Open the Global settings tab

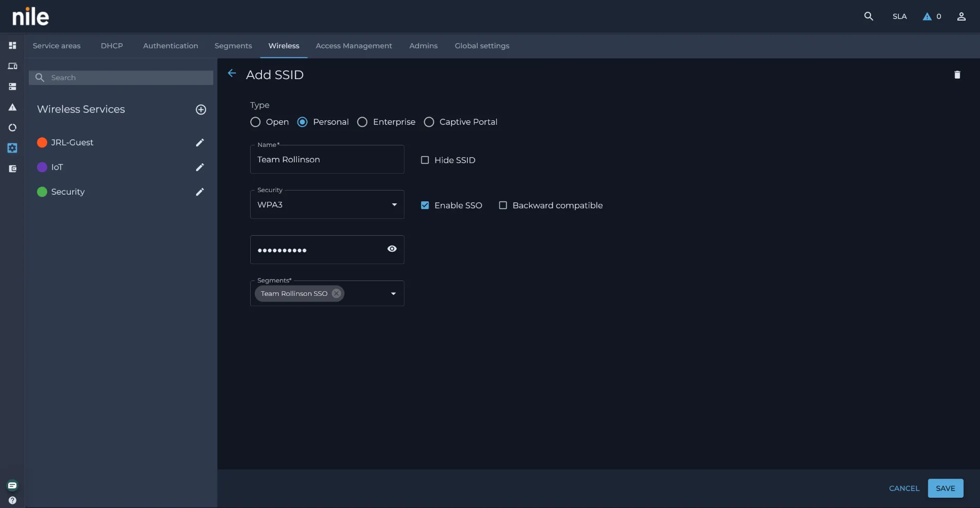click(x=482, y=46)
